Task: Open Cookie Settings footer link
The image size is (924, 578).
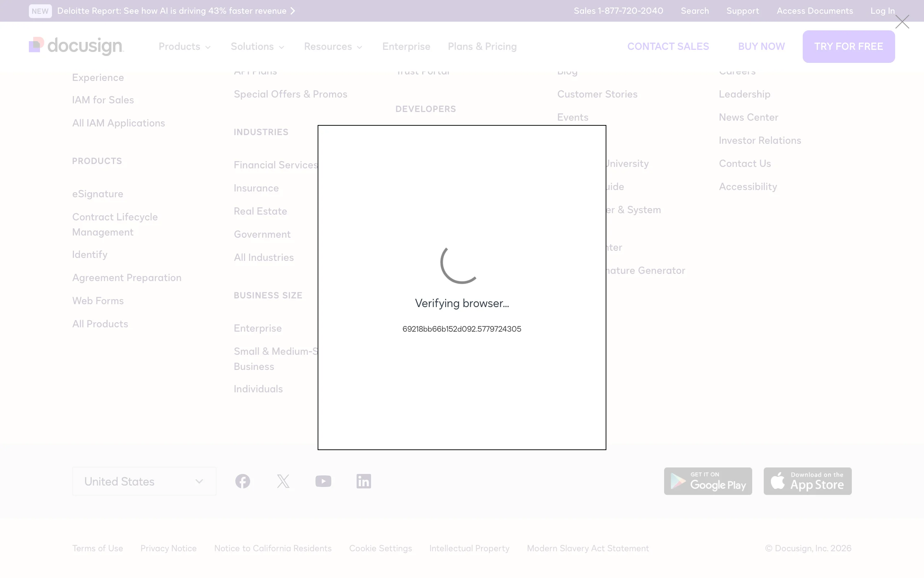Action: click(380, 548)
